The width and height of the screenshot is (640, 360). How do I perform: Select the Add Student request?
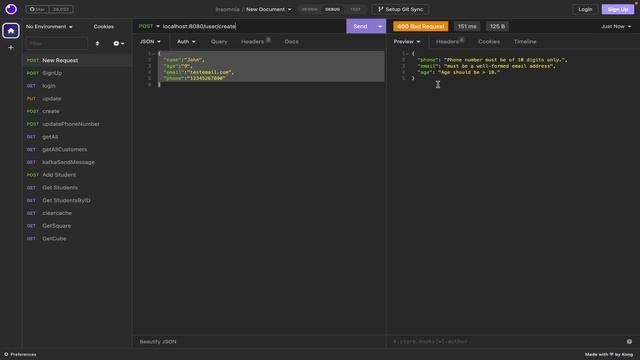[x=77, y=175]
